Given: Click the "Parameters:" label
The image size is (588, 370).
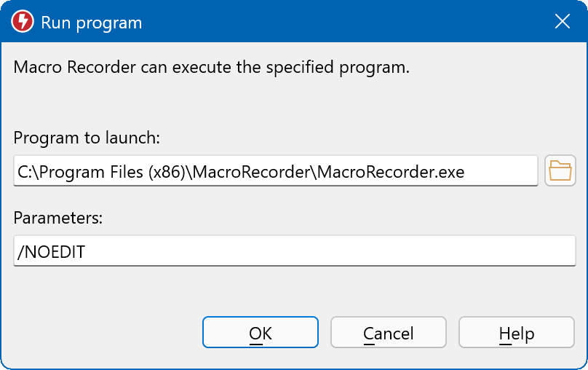Looking at the screenshot, I should pyautogui.click(x=59, y=218).
